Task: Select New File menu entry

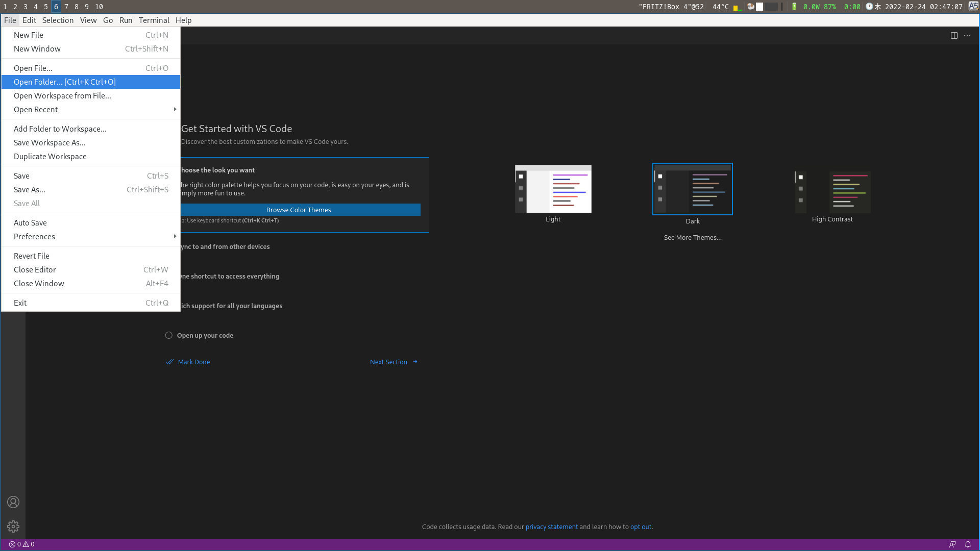Action: [91, 35]
